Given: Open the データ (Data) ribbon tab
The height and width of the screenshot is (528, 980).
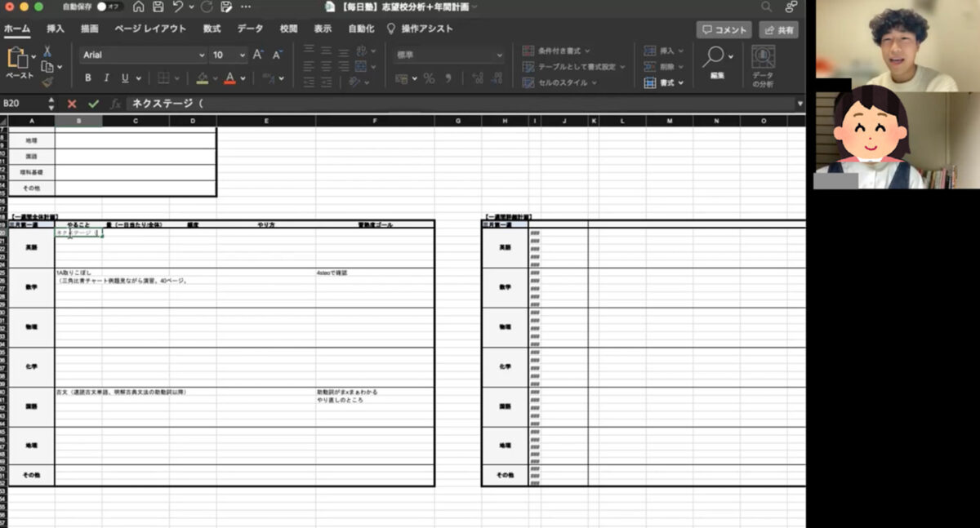Looking at the screenshot, I should (250, 29).
